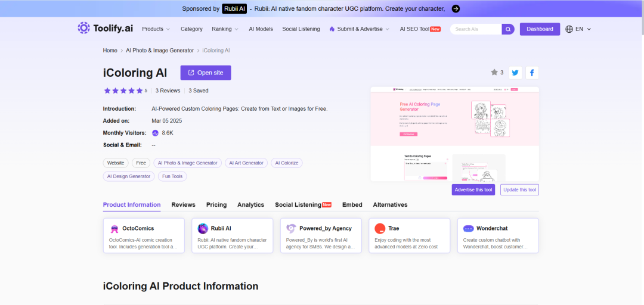
Task: Click the iColoring AI Product Information heading
Action: click(181, 286)
